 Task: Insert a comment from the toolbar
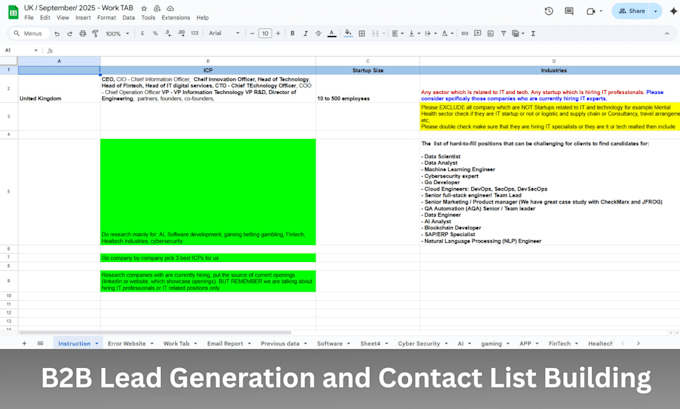(x=477, y=33)
